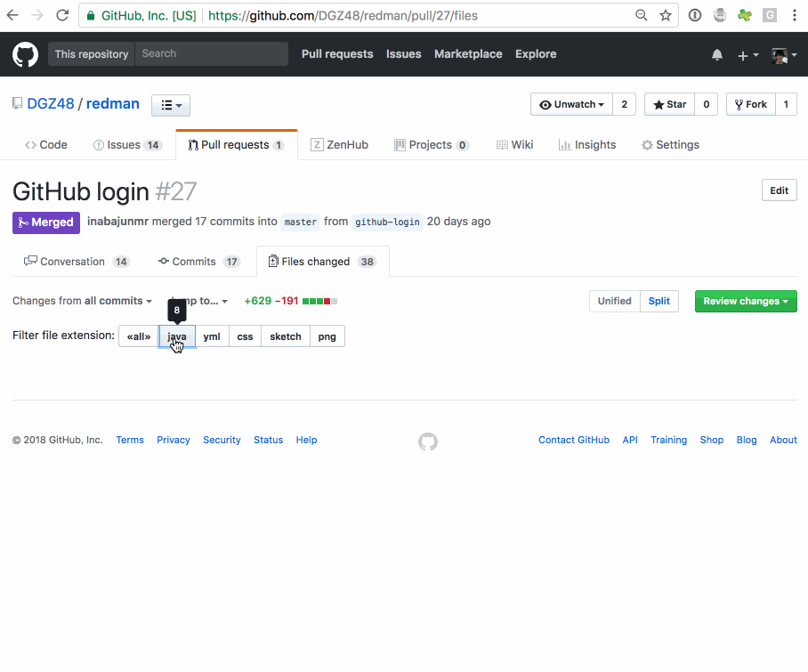
Task: Reload the page with the refresh icon
Action: 62,15
